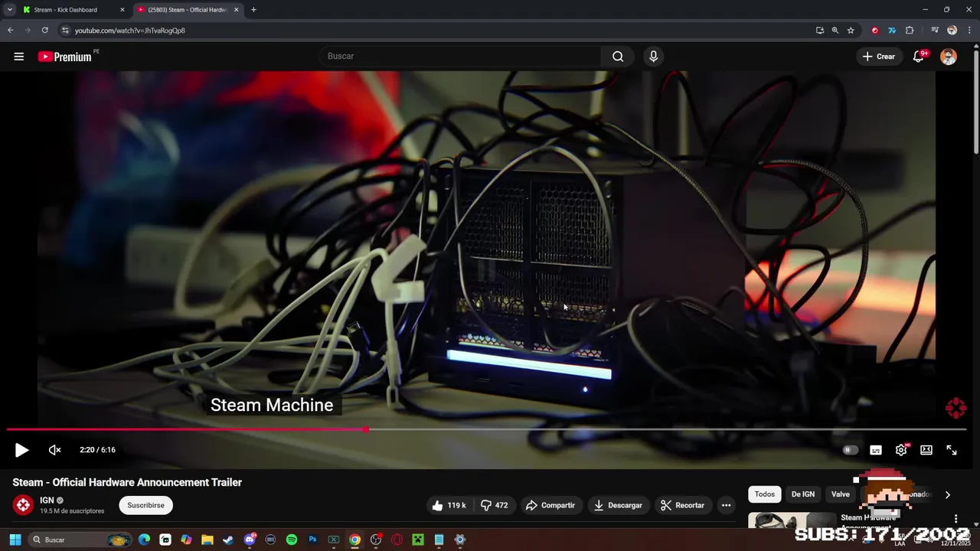Toggle the autoplay switch
980x551 pixels.
tap(850, 450)
